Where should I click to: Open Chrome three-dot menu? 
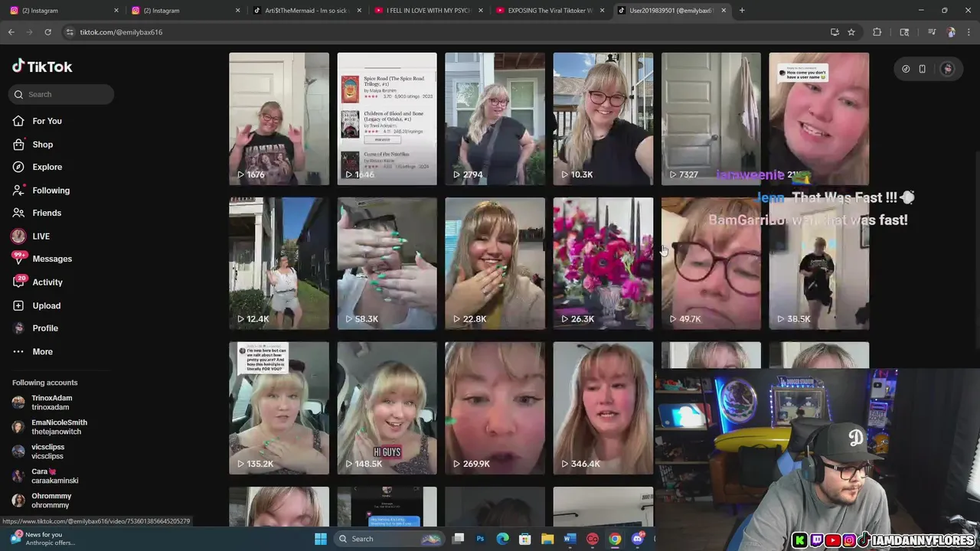coord(969,32)
